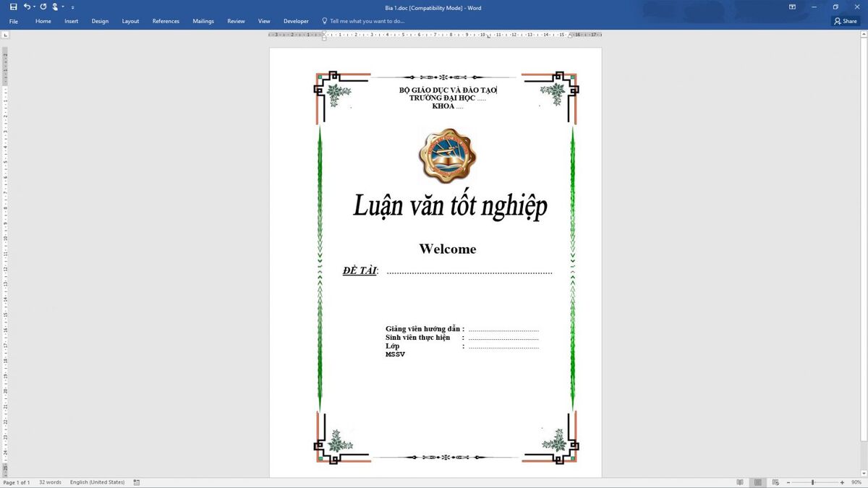
Task: Open the Touch/Mouse mode dropdown arrow
Action: [63, 7]
